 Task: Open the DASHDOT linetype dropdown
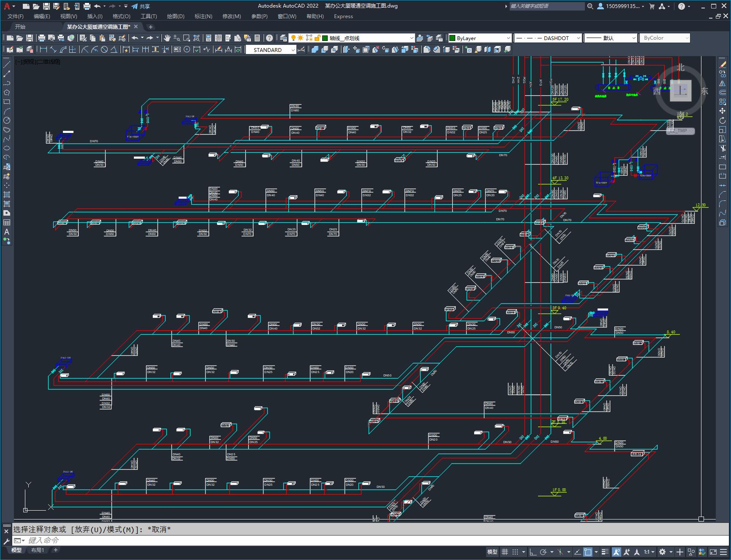click(548, 38)
